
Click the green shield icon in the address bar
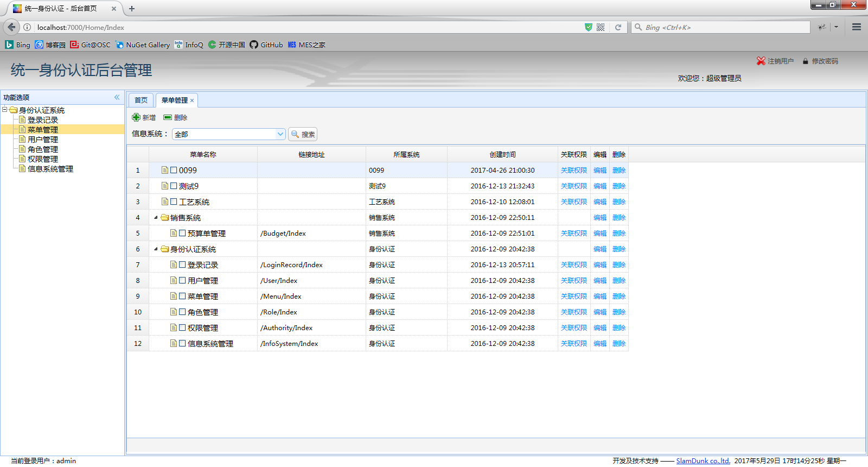[x=589, y=27]
